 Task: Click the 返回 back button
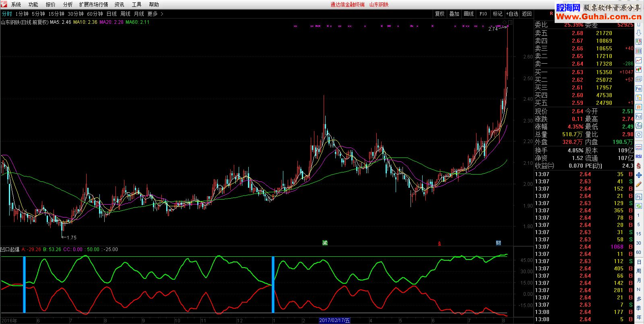click(x=527, y=14)
